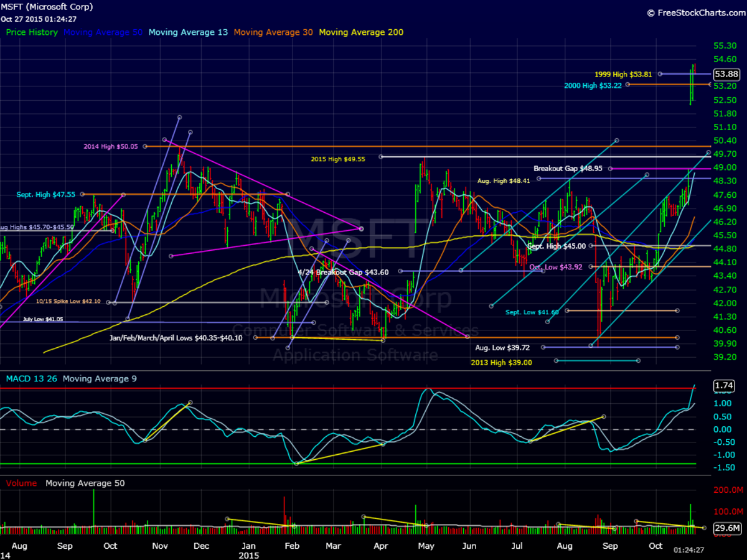The height and width of the screenshot is (560, 747).
Task: Select the Volume panel label
Action: (22, 483)
